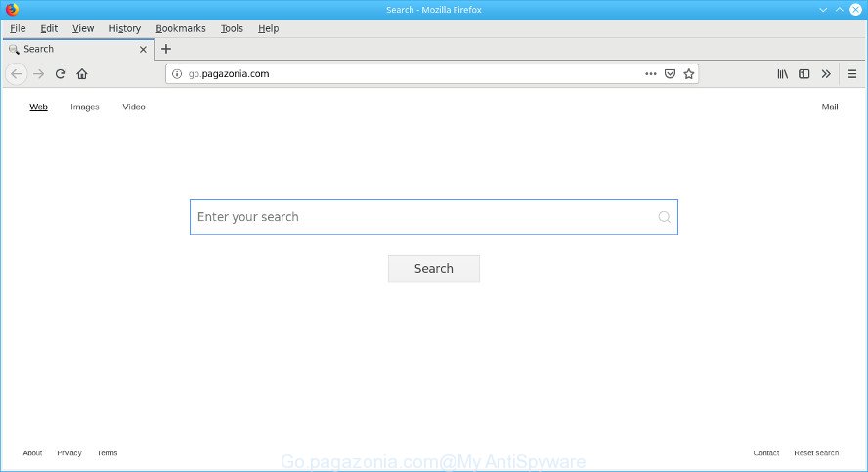
Task: Reload the current page
Action: 61,74
